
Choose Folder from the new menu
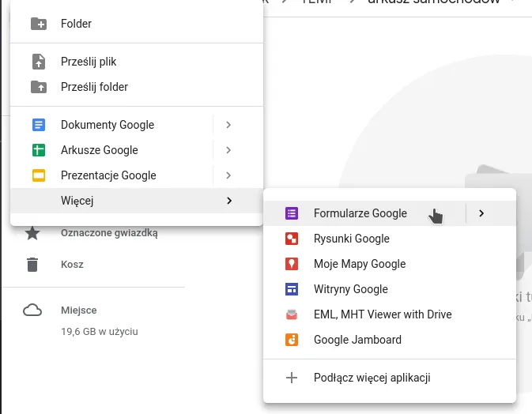click(x=137, y=24)
